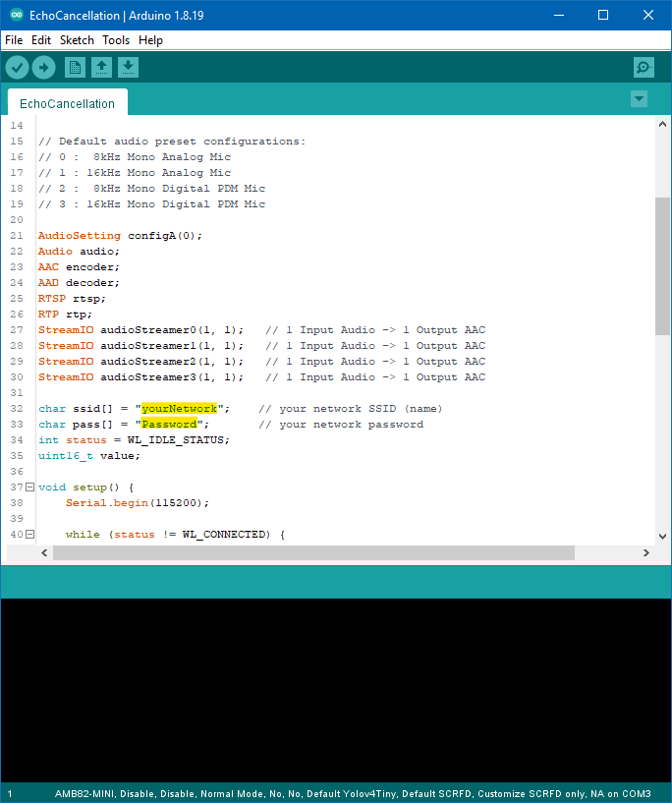
Task: Open the tab options dropdown arrow
Action: coord(639,98)
